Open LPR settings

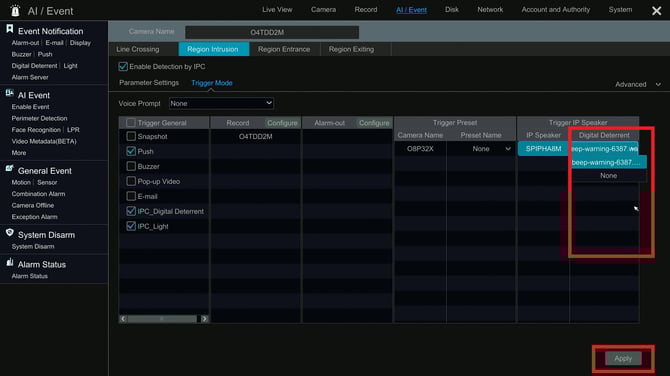click(x=73, y=130)
